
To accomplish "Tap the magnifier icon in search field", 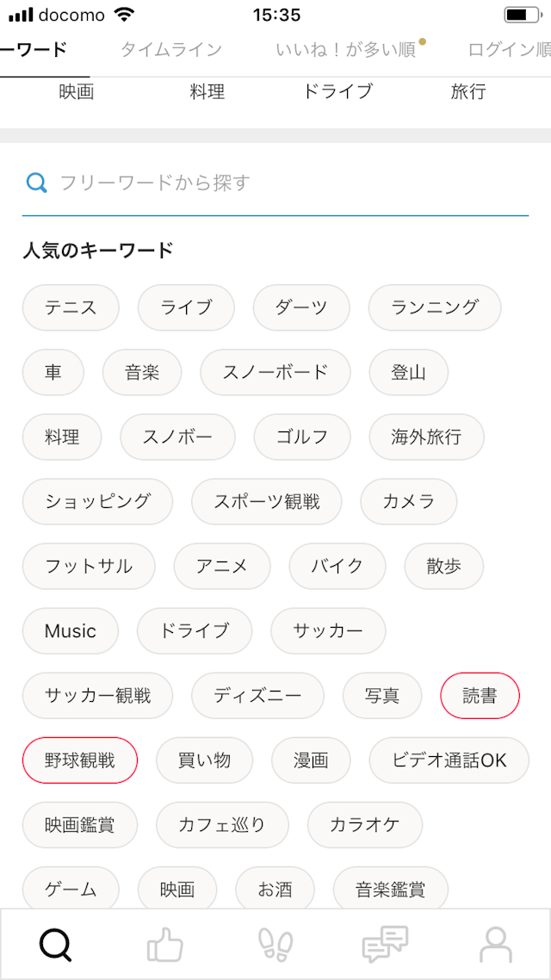I will pos(36,183).
